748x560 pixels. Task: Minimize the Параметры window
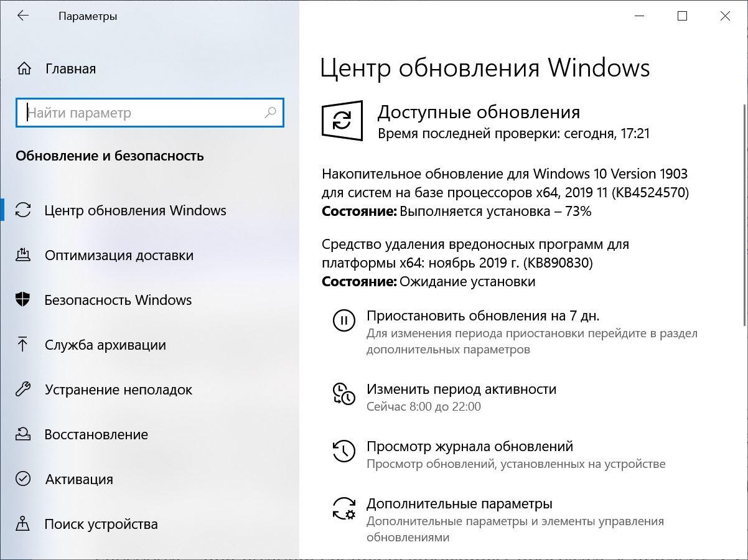coord(639,16)
